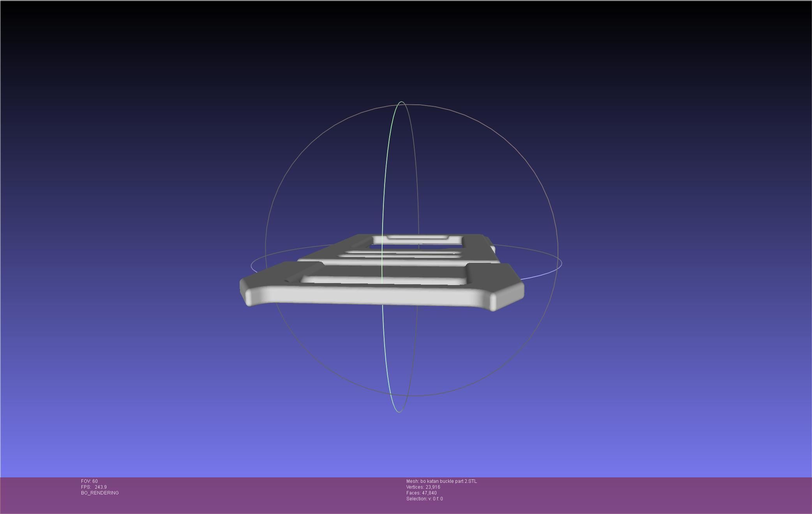This screenshot has width=812, height=514.
Task: Click the gray buckle 3D model
Action: click(x=382, y=273)
